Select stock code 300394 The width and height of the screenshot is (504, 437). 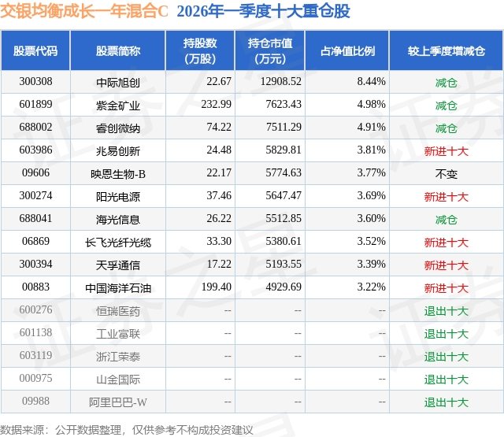[x=35, y=264]
